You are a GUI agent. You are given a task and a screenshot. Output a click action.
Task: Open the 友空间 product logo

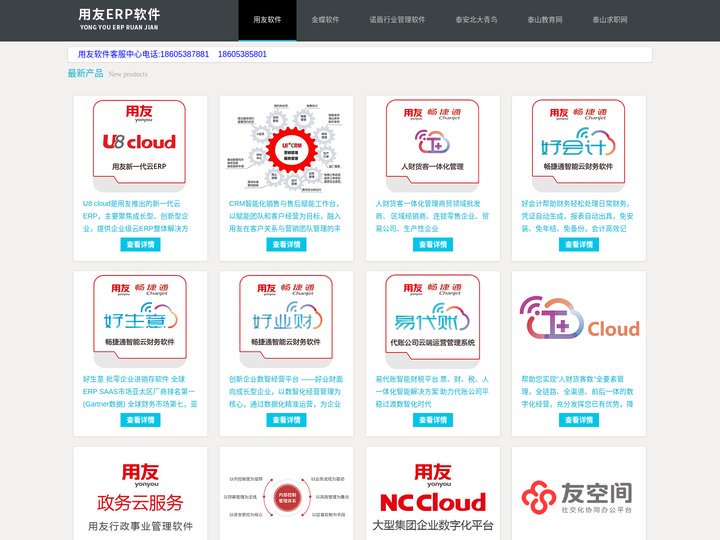578,498
